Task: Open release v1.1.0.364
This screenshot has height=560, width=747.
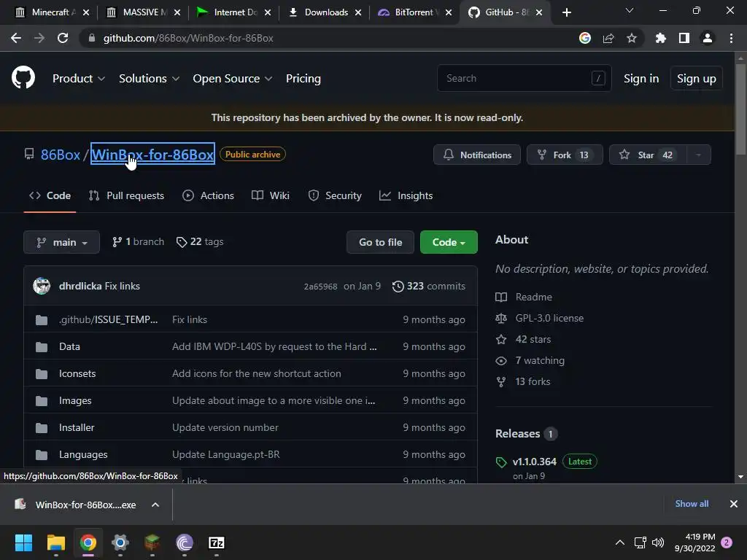Action: point(535,462)
